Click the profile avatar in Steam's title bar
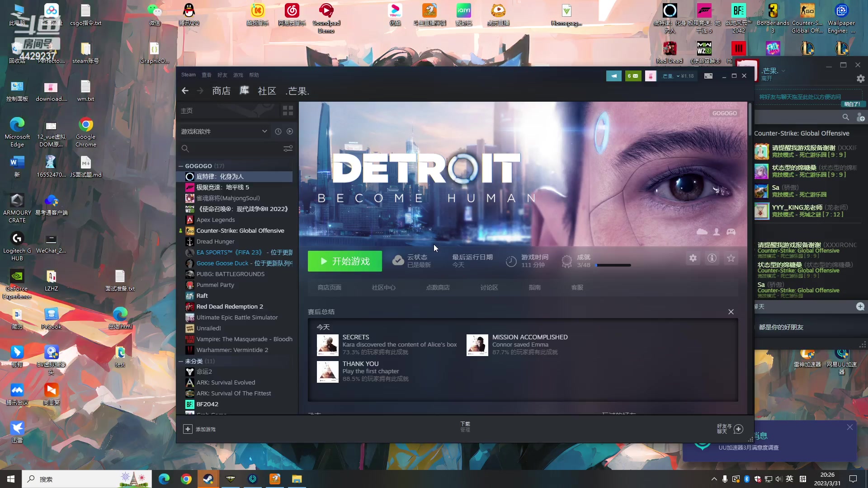 coord(651,76)
